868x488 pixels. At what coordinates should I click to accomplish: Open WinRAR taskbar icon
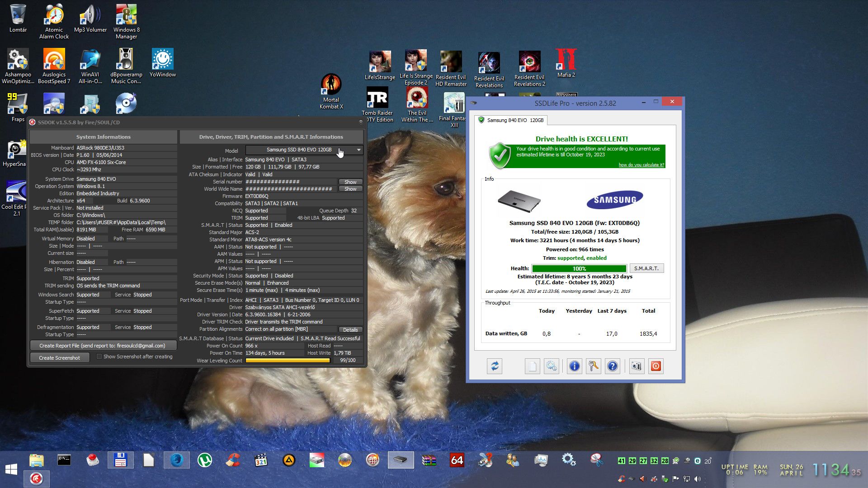click(x=429, y=460)
